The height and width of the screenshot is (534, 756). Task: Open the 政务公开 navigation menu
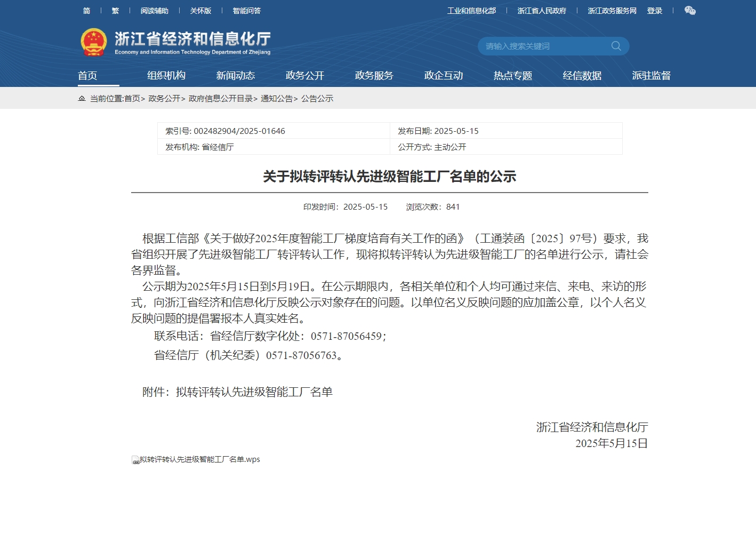pos(304,75)
